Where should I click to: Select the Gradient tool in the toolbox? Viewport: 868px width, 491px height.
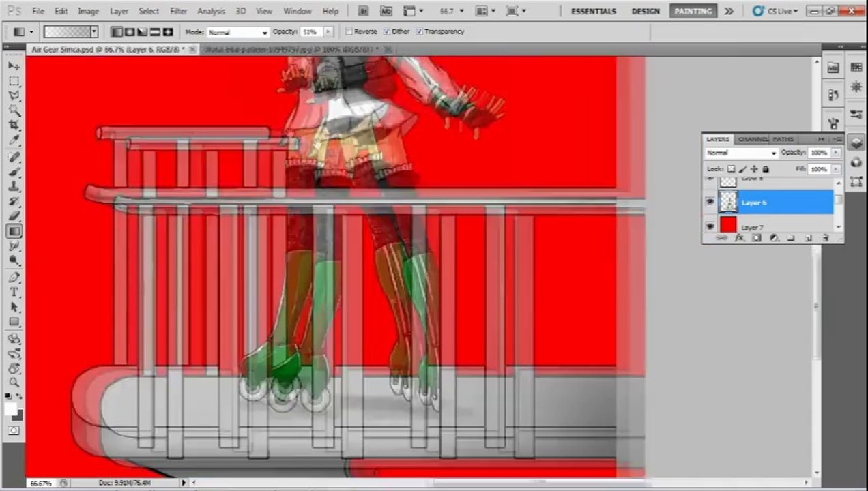click(14, 232)
